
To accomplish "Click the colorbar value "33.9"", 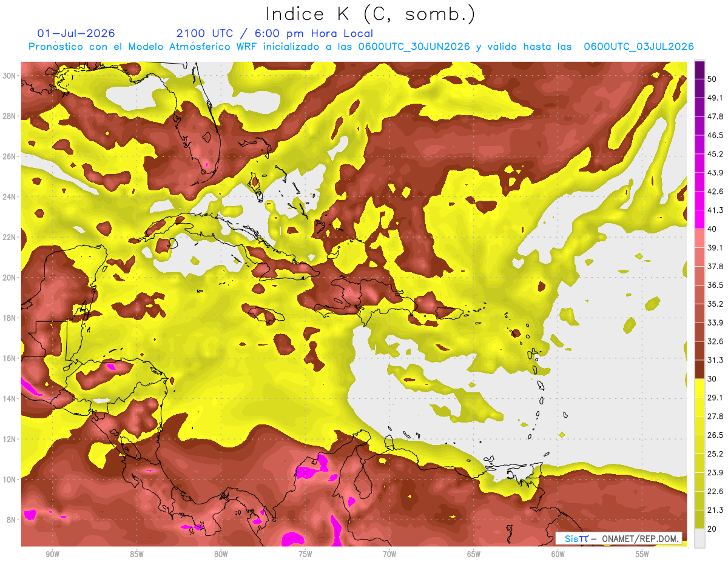I will [x=715, y=323].
